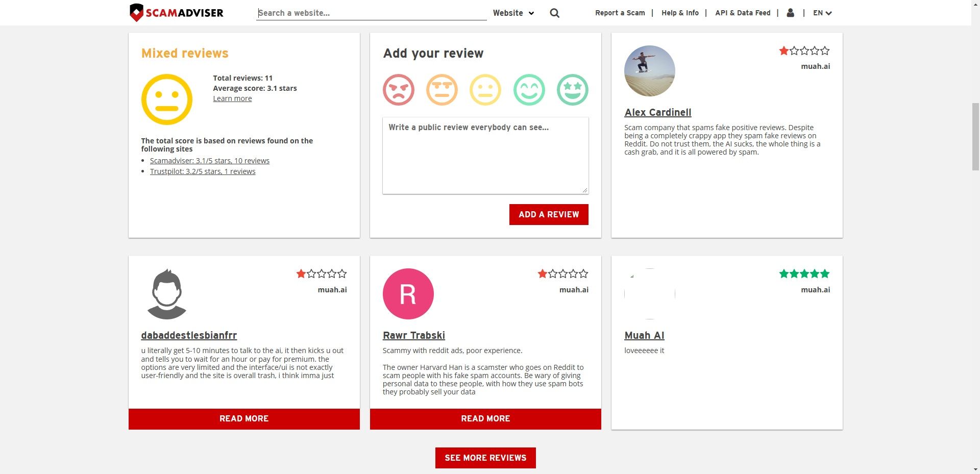Click the large yellow neutral face icon
The height and width of the screenshot is (474, 980).
(x=167, y=99)
